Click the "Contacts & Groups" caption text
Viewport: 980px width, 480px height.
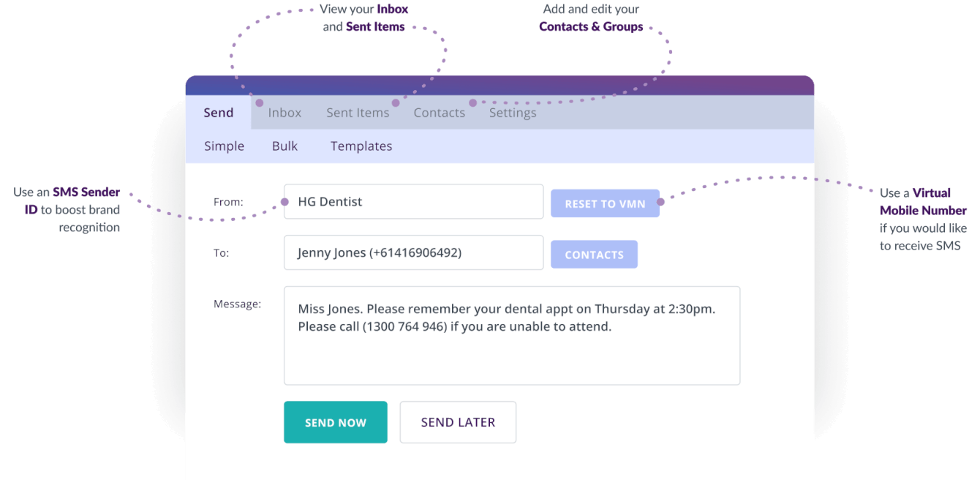pos(591,26)
